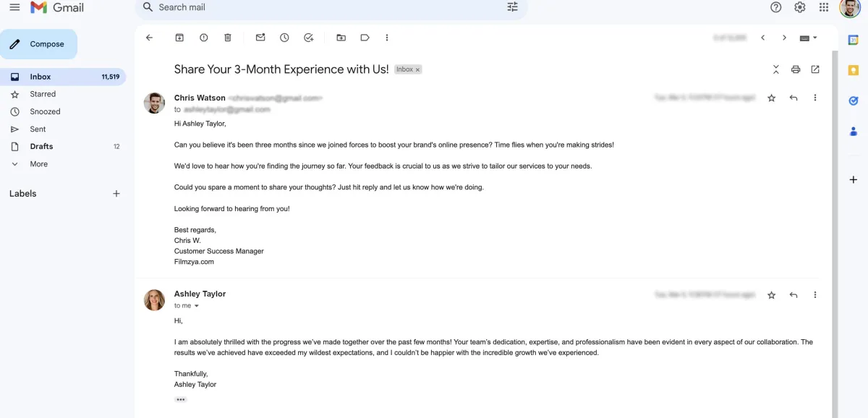Open the Inbox folder
868x418 pixels.
click(x=63, y=77)
